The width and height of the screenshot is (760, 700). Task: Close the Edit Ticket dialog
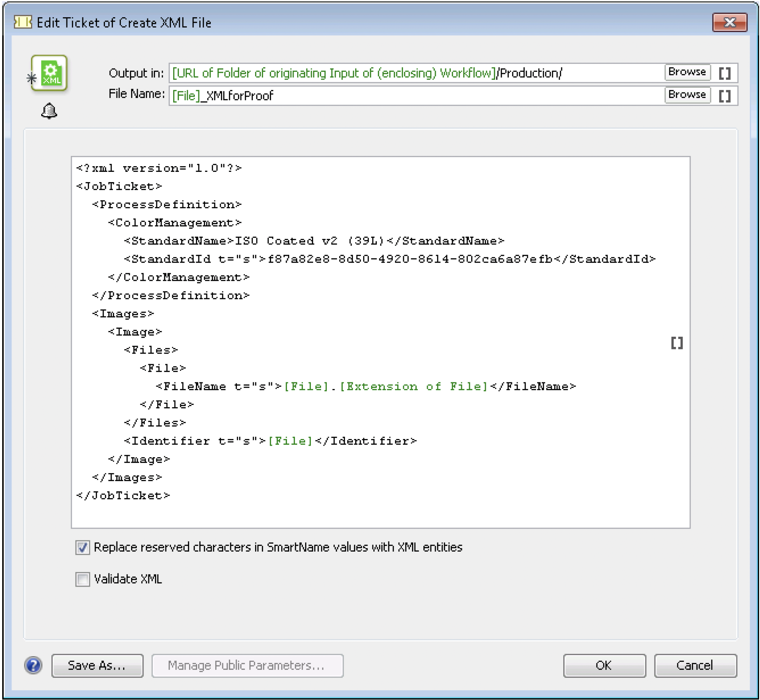point(729,22)
